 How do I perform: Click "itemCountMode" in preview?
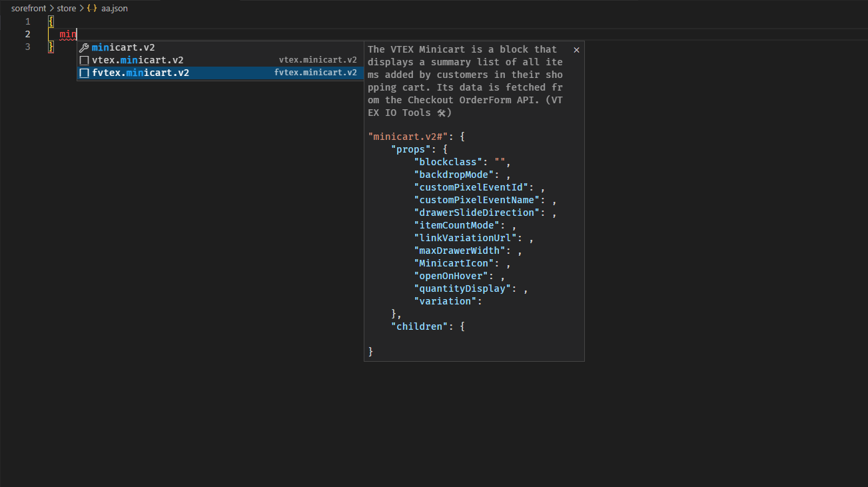click(457, 225)
